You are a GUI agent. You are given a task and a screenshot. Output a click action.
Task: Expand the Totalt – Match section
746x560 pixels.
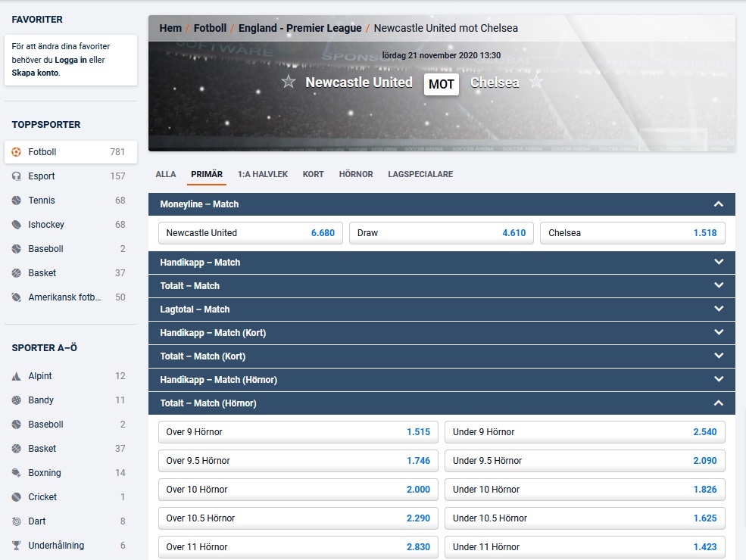719,285
